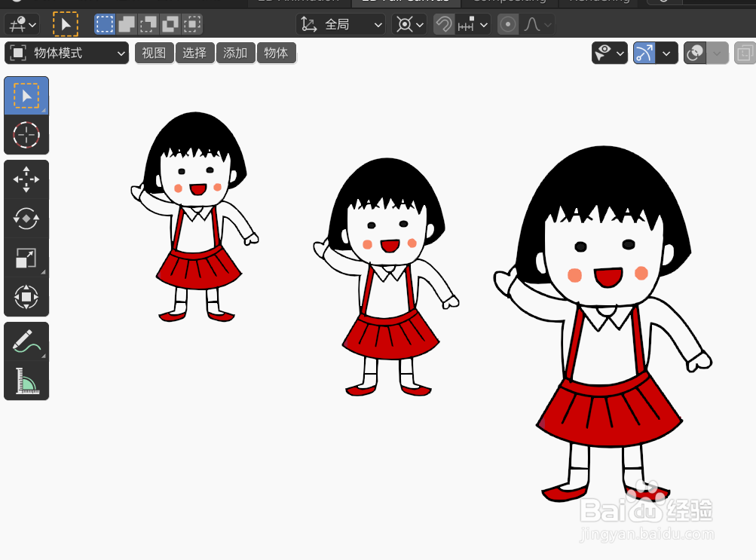Select the Transform tool
756x560 pixels.
tap(26, 296)
